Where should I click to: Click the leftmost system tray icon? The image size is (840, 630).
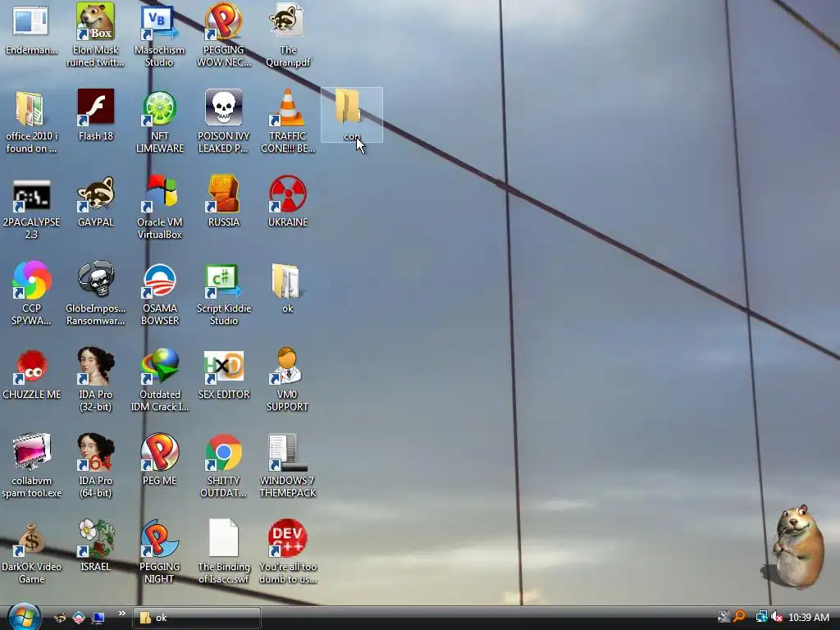(724, 617)
